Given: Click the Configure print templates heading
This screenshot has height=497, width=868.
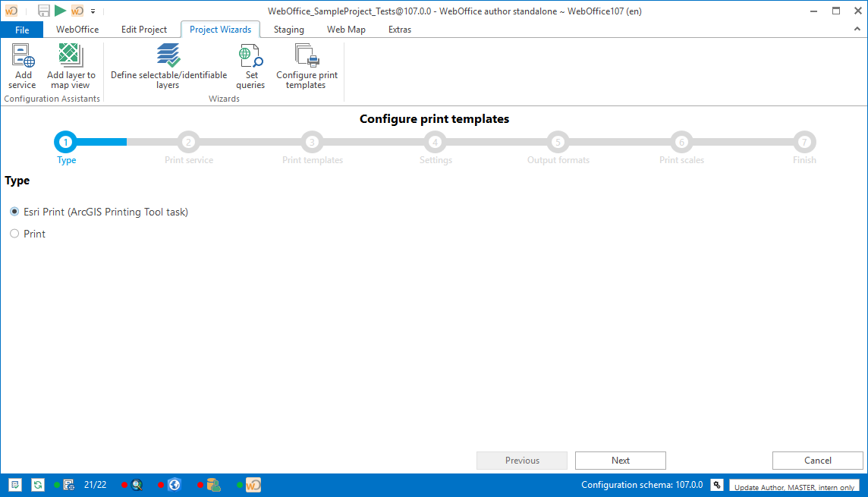Looking at the screenshot, I should click(x=434, y=119).
